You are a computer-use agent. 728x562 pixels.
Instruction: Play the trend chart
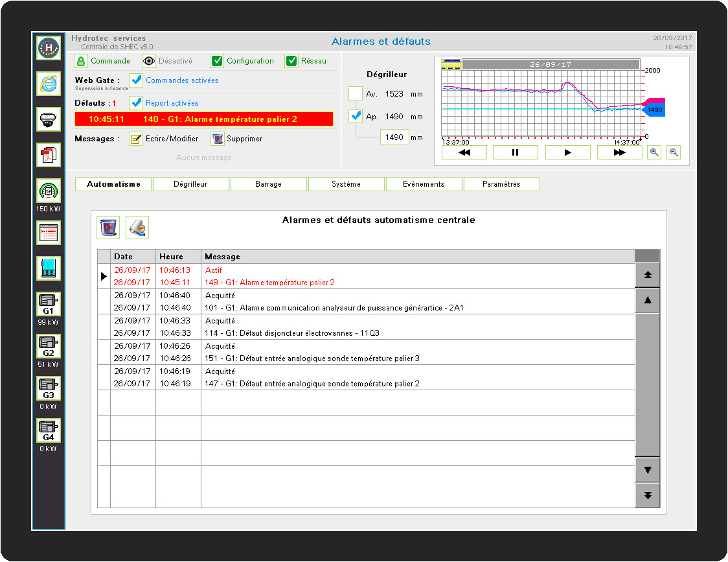point(568,152)
